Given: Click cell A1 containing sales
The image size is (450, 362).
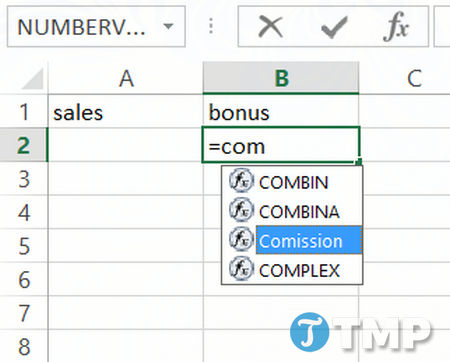Looking at the screenshot, I should click(x=126, y=112).
